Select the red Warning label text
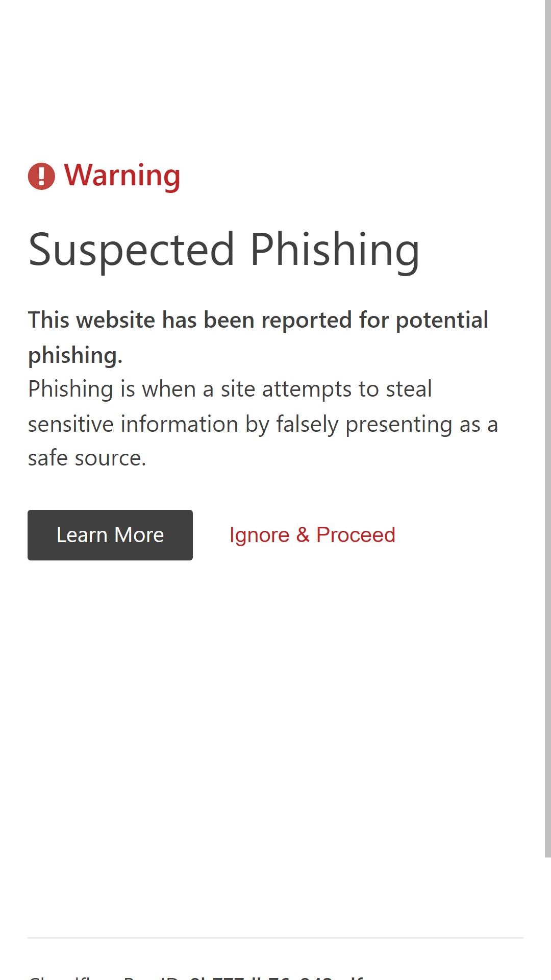Image resolution: width=551 pixels, height=980 pixels. click(122, 176)
